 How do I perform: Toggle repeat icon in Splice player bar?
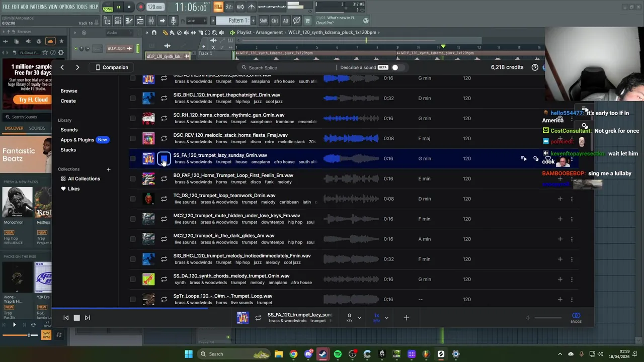[258, 318]
